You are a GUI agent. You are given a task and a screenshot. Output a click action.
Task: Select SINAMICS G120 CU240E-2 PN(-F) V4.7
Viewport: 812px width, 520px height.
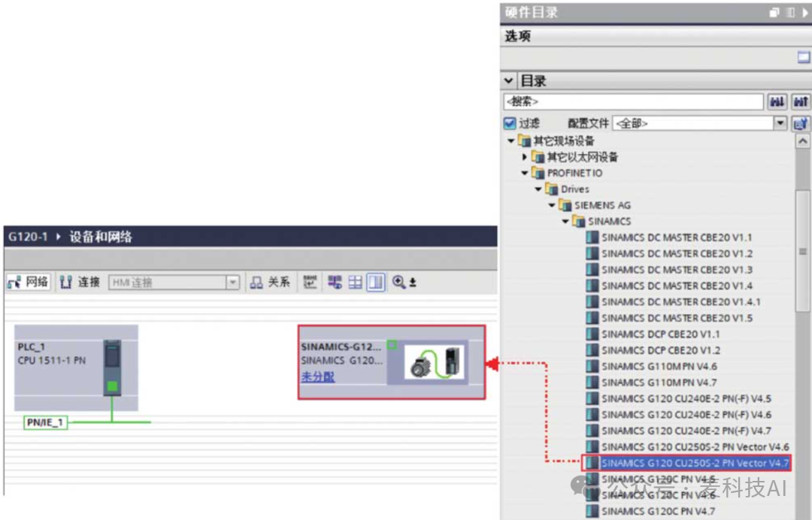click(686, 431)
